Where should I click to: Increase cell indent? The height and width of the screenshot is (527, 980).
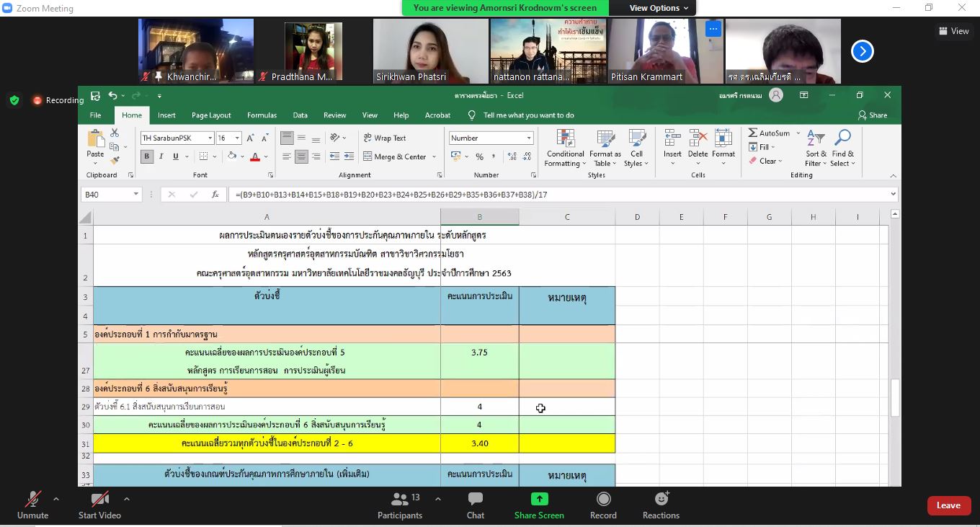(349, 156)
